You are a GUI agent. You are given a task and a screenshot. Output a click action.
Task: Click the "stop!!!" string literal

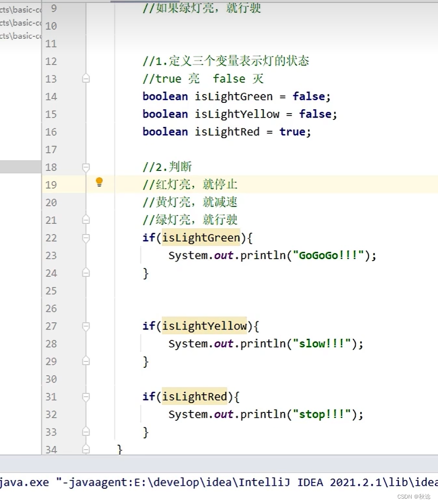[322, 415]
